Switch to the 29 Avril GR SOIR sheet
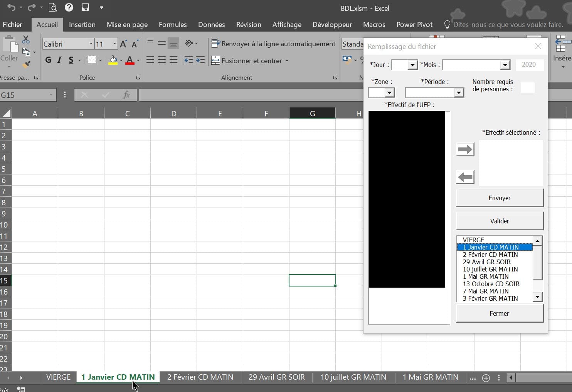Screen dimensions: 572x392 click(276, 377)
